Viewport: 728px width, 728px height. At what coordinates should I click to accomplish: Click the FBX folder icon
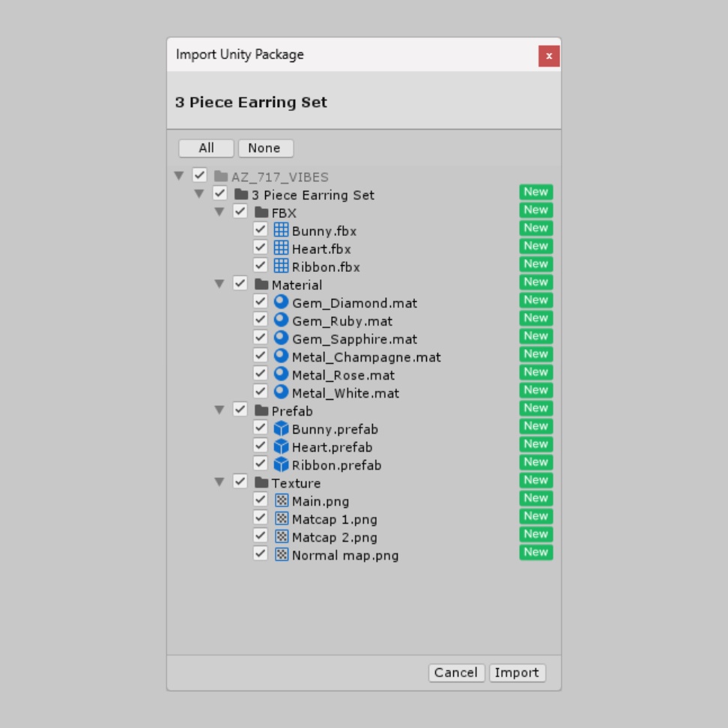pos(261,212)
